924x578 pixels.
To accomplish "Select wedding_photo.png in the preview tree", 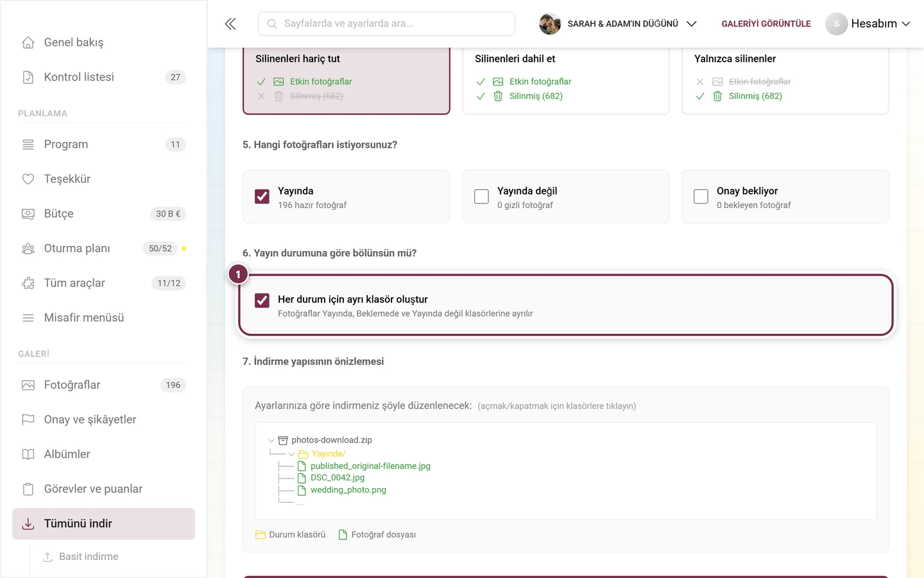I will tap(348, 490).
